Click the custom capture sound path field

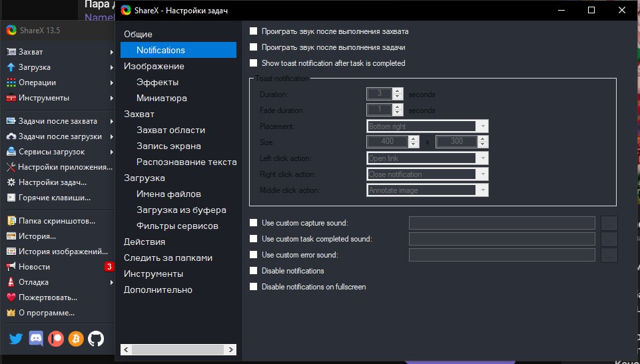pyautogui.click(x=501, y=223)
